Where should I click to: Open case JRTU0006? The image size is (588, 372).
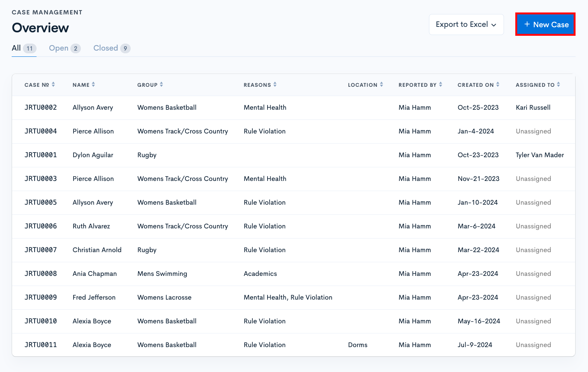pyautogui.click(x=41, y=226)
